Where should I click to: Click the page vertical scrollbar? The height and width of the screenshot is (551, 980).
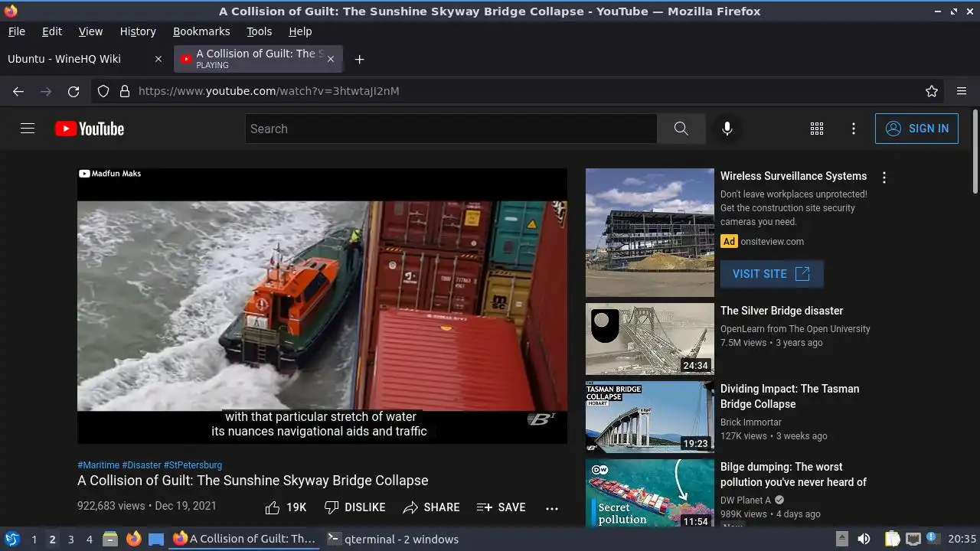[975, 152]
